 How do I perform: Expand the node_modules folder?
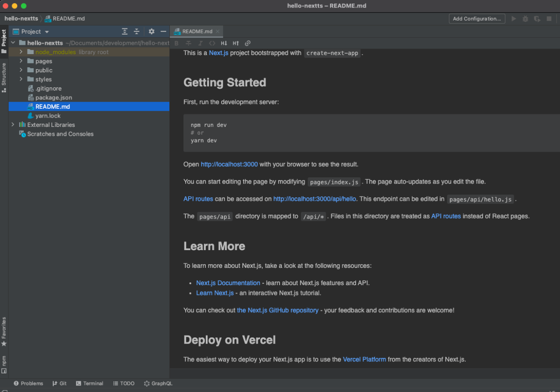[x=21, y=52]
